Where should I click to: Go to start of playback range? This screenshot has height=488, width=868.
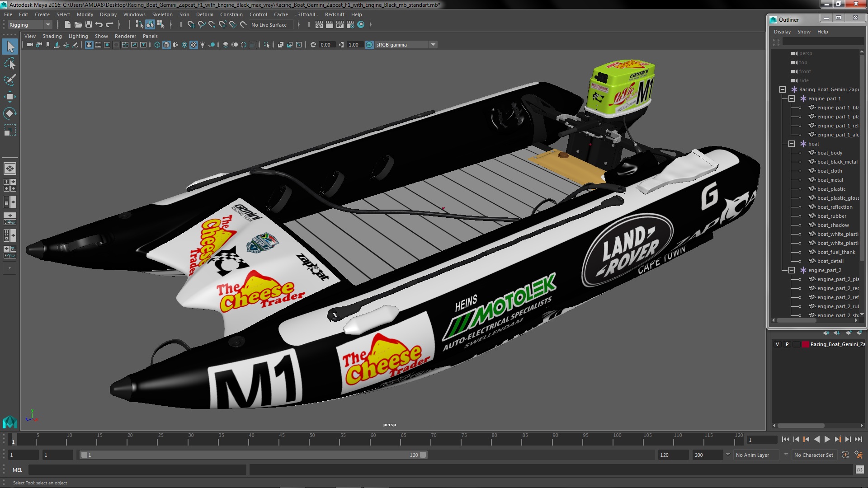pos(786,439)
